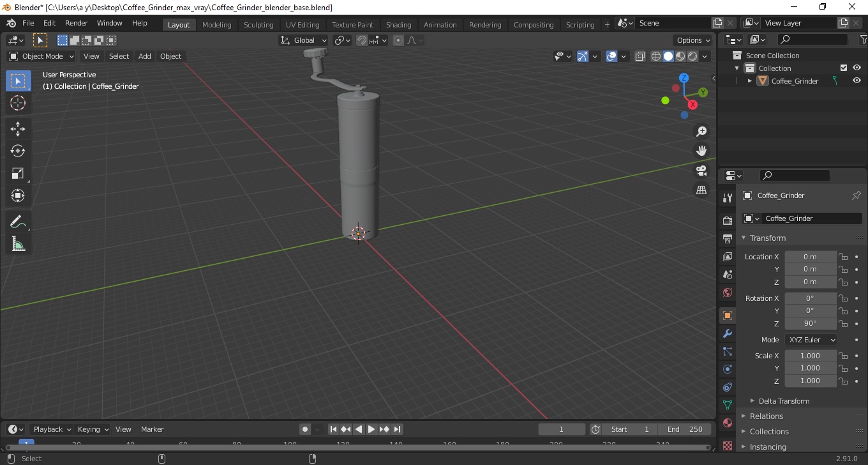
Task: Choose the Measure tool
Action: click(18, 245)
